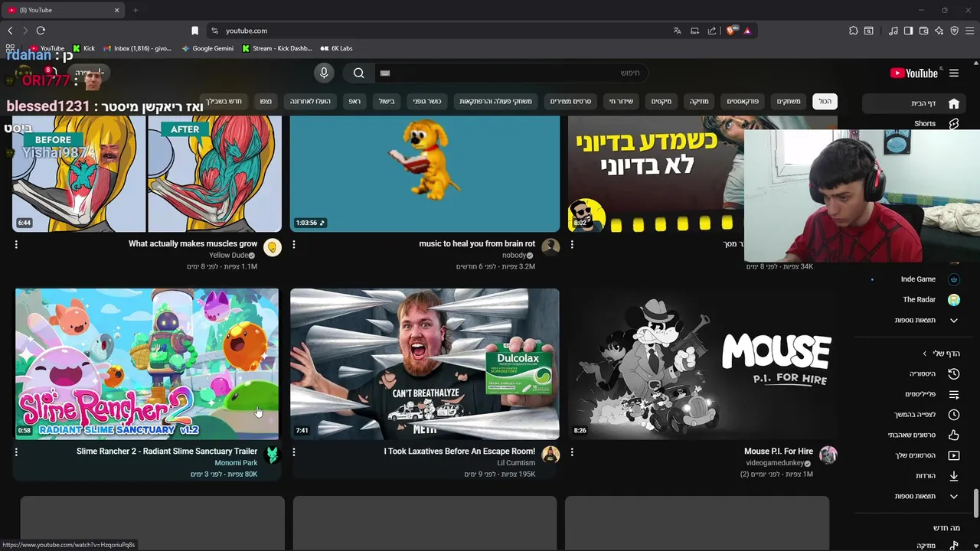Select the 'בישול' (Cooking) filter chip
980x551 pixels.
click(x=387, y=101)
